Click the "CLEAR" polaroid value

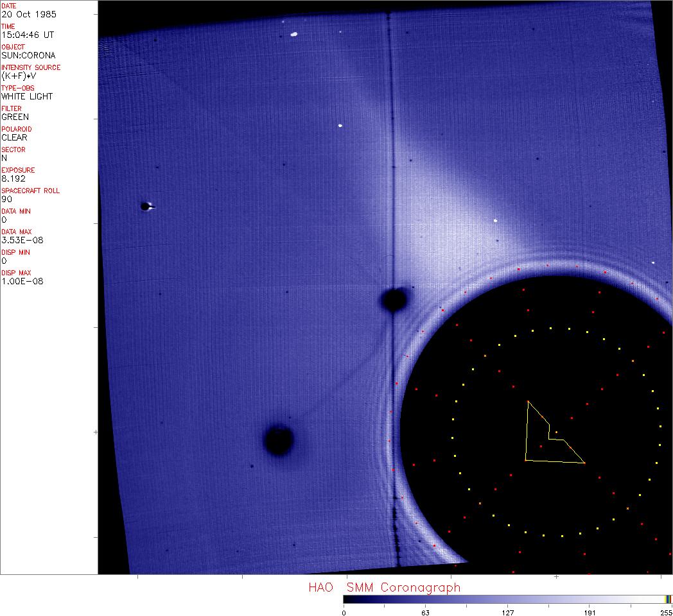click(14, 137)
